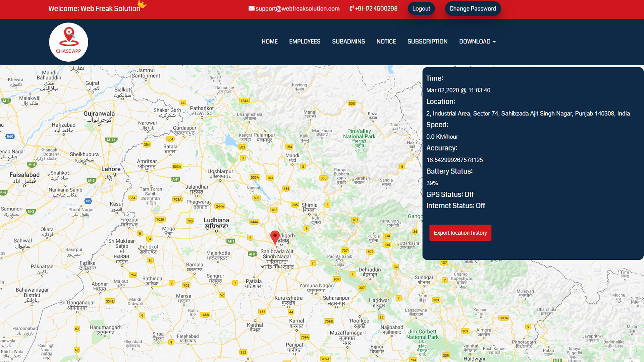Select the NOTICE menu item
Screen dimensions: 644x362
pos(386,42)
